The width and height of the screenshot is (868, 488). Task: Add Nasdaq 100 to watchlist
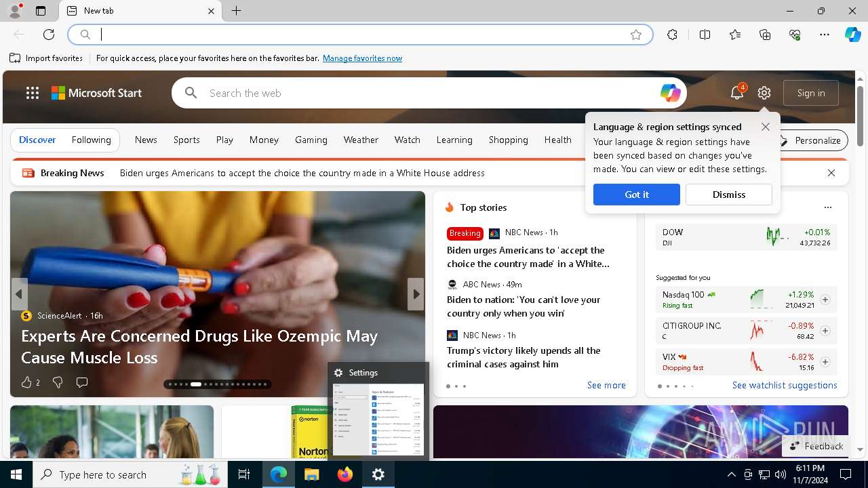[825, 300]
